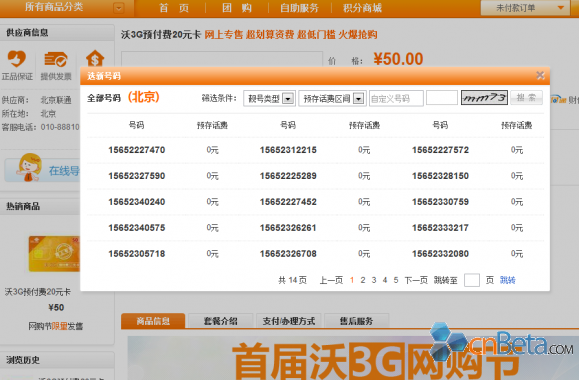Refresh the captcha image mm73

(484, 98)
